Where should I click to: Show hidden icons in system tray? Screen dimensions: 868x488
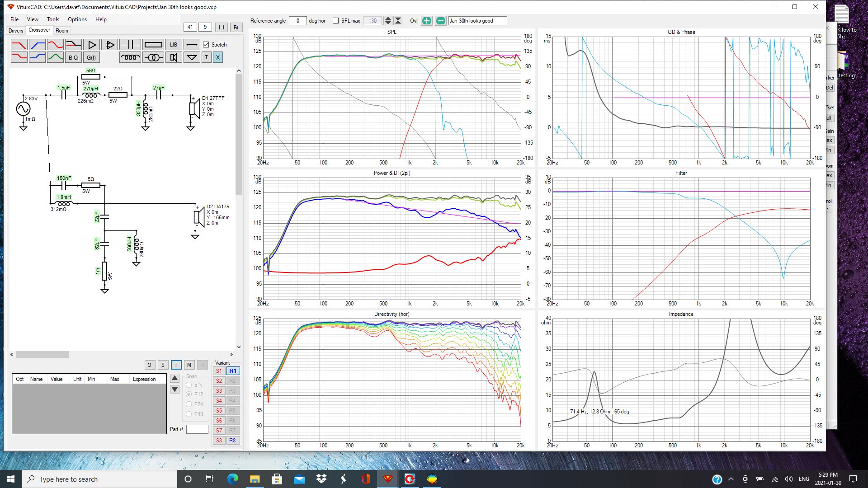coord(731,479)
